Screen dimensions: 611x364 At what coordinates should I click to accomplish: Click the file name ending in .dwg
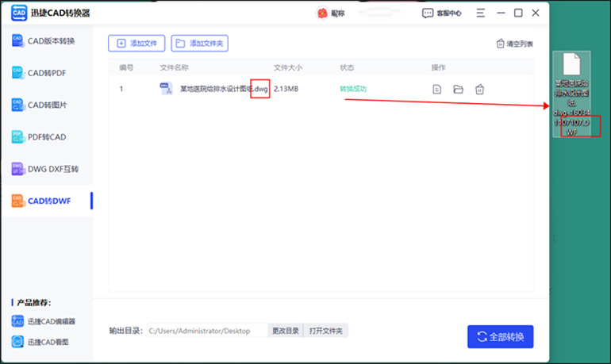pyautogui.click(x=224, y=89)
